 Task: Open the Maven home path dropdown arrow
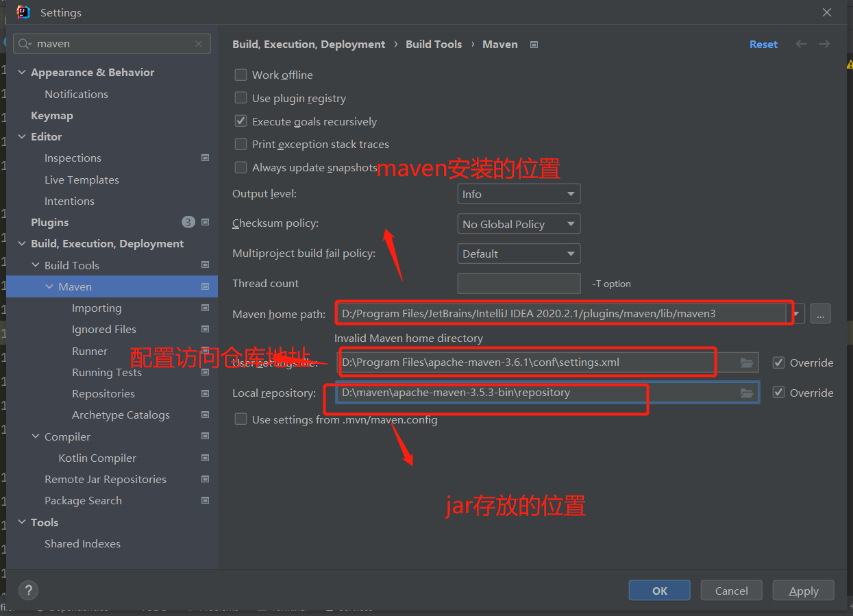(798, 314)
